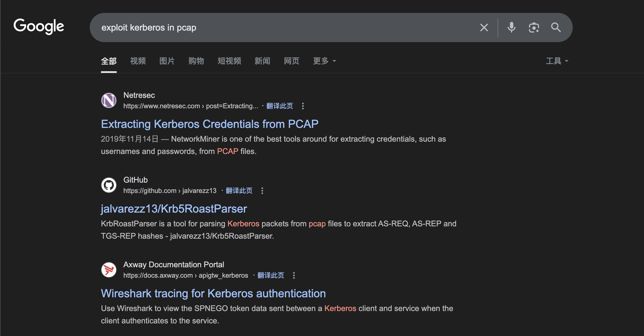Switch to the 视频 tab
The image size is (644, 336).
coord(138,61)
